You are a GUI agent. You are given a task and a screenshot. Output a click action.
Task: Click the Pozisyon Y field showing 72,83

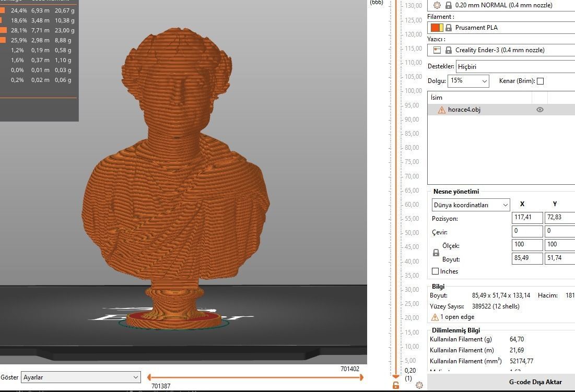(x=560, y=217)
